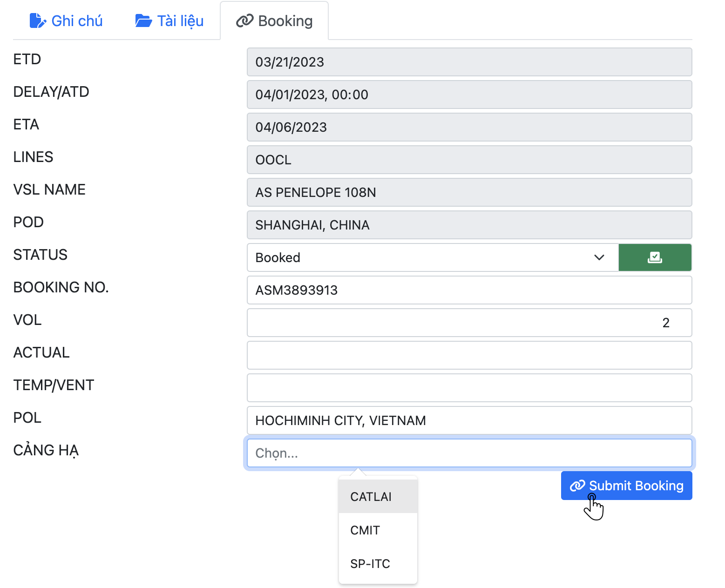Screen dimensions: 725x588
Task: Edit the POL field with Hochiminh City
Action: (469, 420)
